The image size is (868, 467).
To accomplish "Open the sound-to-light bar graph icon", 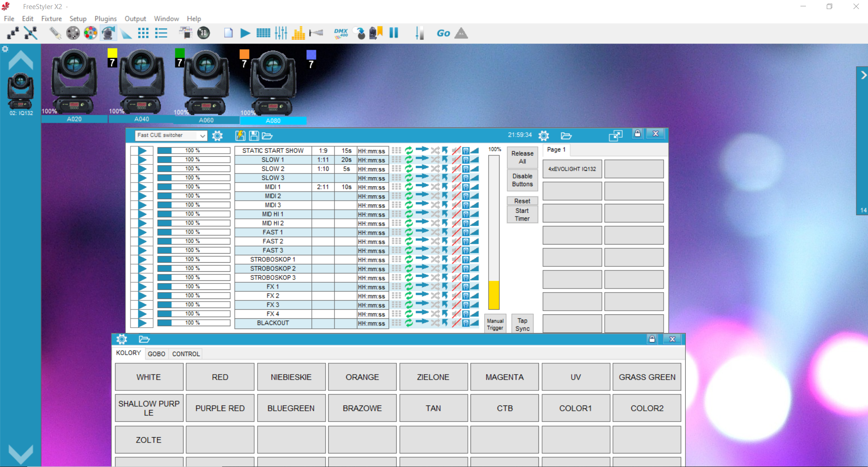I will 298,33.
